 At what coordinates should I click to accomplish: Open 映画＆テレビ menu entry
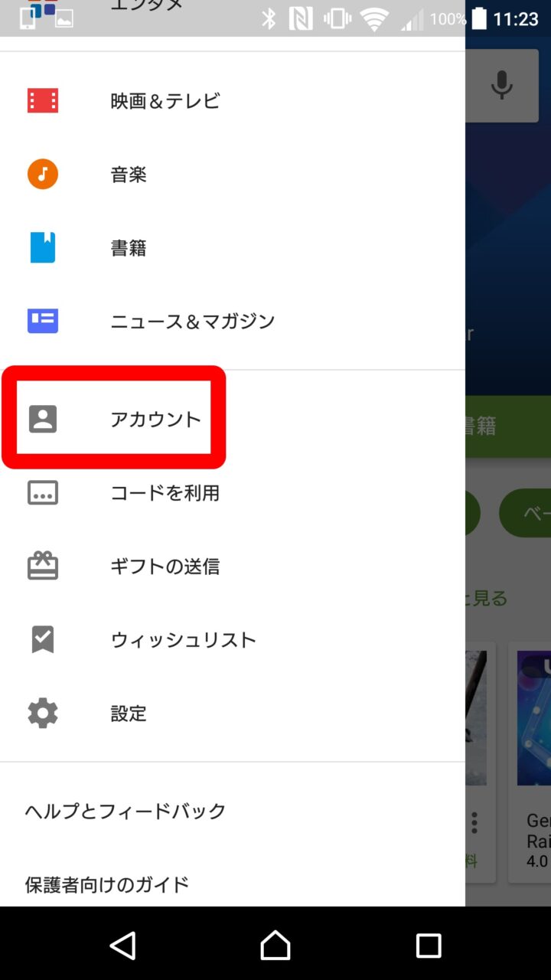click(165, 101)
